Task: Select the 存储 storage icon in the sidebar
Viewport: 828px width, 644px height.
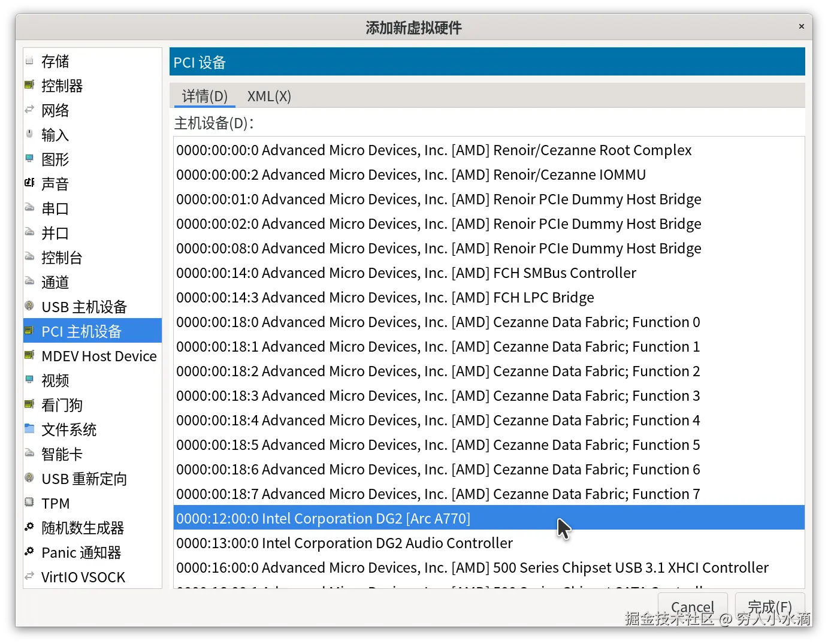Action: click(29, 61)
